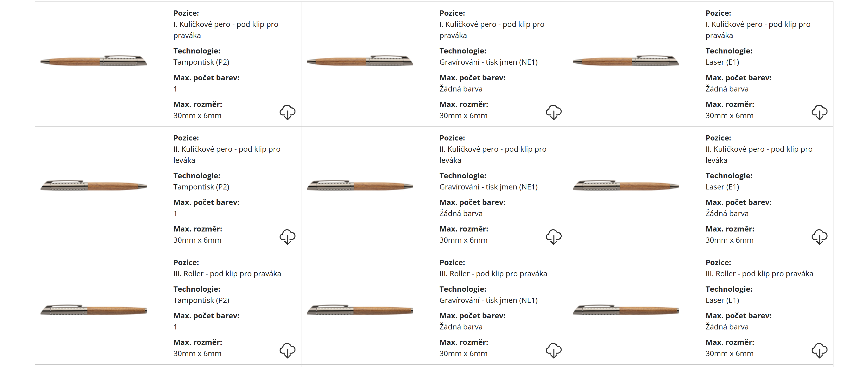Open pen image for position I Tampontisk
Screen dimensions: 868x367
(x=94, y=61)
